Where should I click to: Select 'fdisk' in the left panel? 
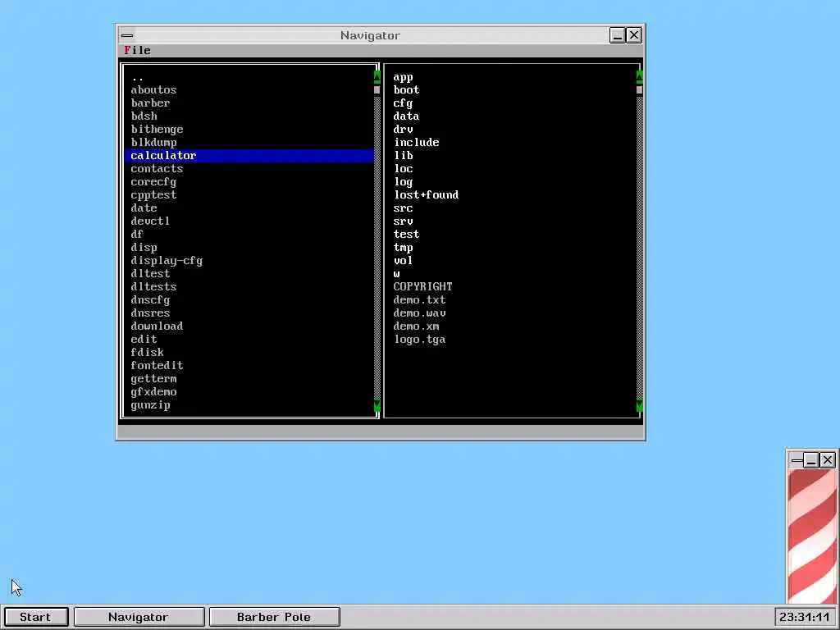pos(249,353)
